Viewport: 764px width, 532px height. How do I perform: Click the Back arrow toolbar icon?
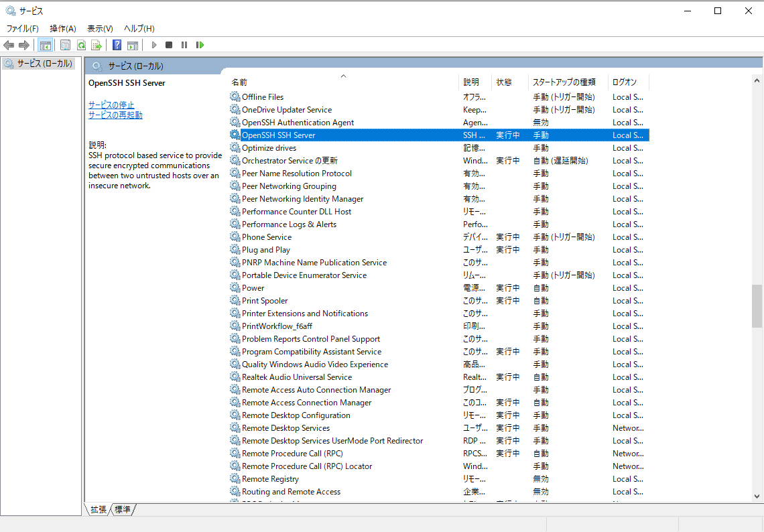pyautogui.click(x=9, y=46)
